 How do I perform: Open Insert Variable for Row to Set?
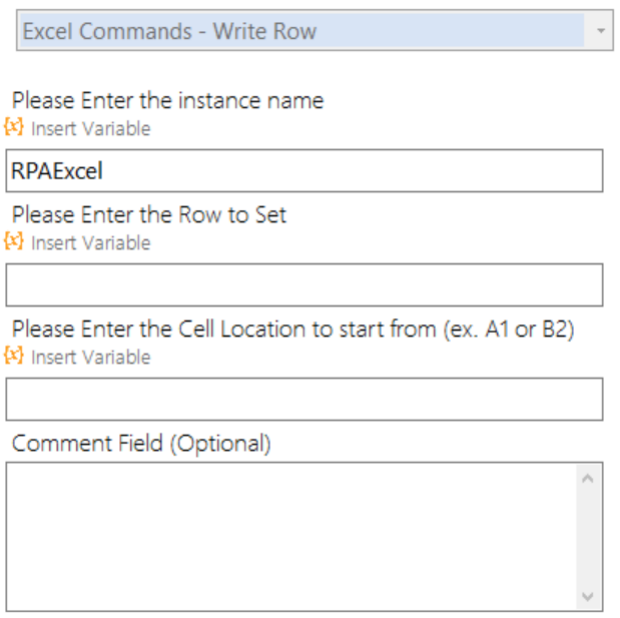91,243
